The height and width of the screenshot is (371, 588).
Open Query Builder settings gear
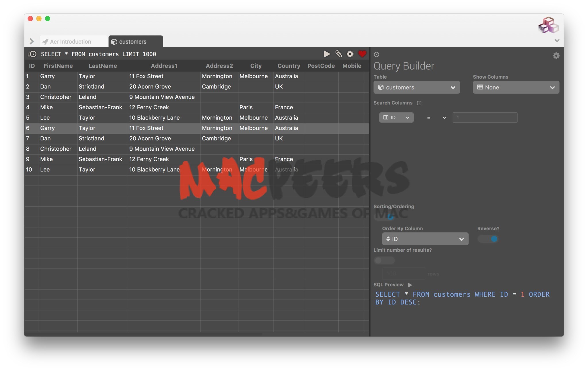pyautogui.click(x=556, y=56)
